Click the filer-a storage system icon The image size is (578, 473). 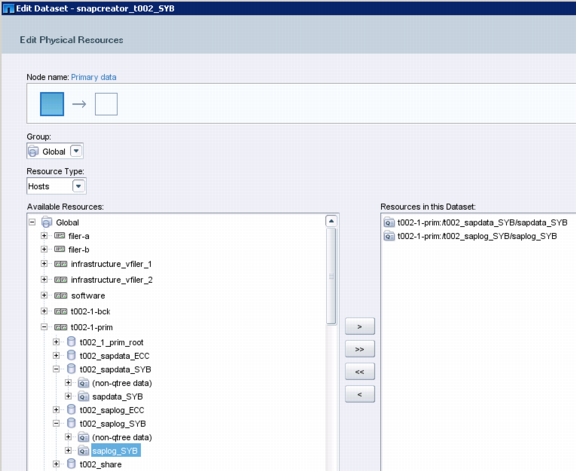coord(59,236)
